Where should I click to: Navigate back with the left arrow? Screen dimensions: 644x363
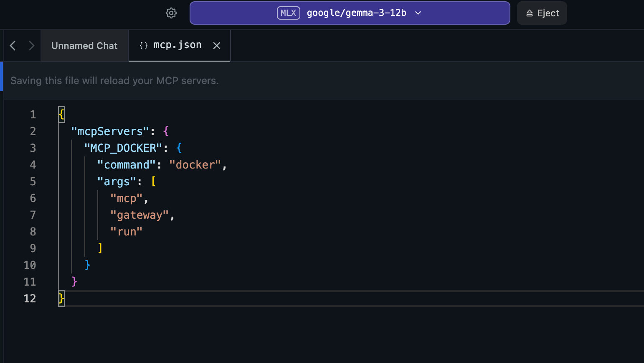point(13,46)
